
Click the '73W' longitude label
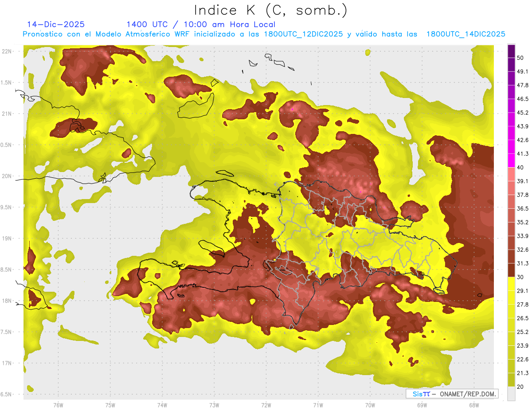pyautogui.click(x=214, y=405)
